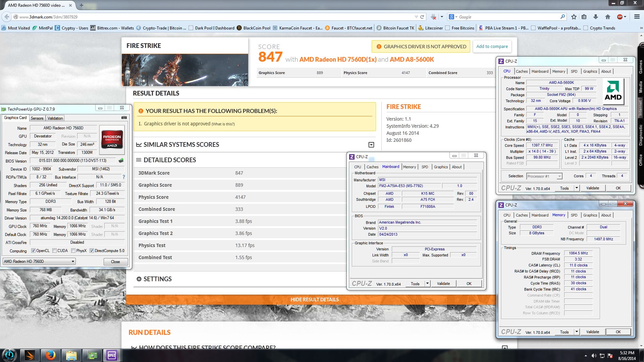The height and width of the screenshot is (362, 644).
Task: Click the Adblock Plus ABP icon
Action: (620, 17)
